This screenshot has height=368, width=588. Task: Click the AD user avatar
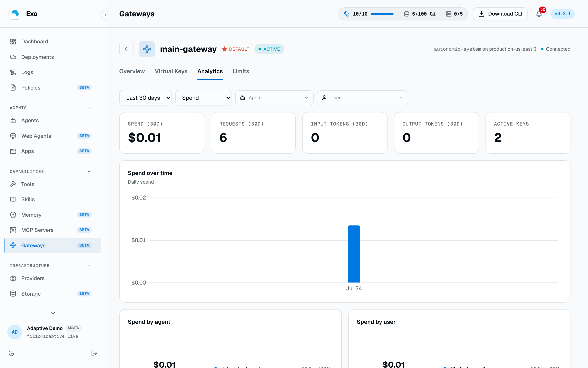tap(14, 332)
